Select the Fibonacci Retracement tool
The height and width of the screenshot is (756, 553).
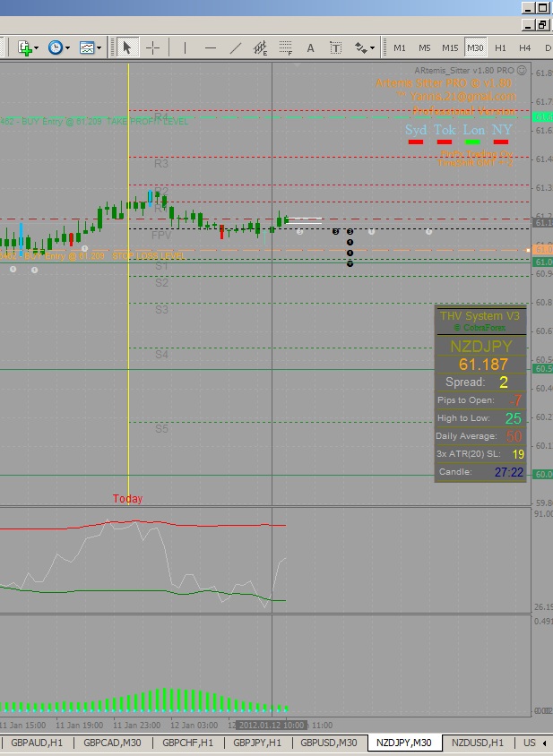[286, 47]
